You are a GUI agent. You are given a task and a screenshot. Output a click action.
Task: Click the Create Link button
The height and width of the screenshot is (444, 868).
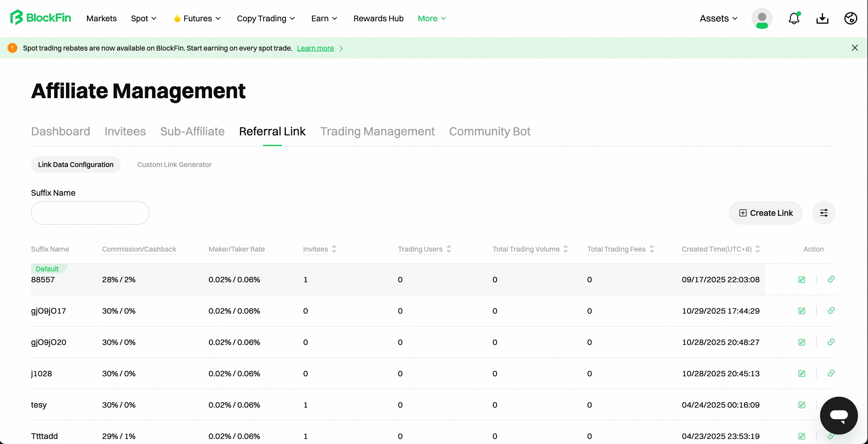tap(766, 213)
